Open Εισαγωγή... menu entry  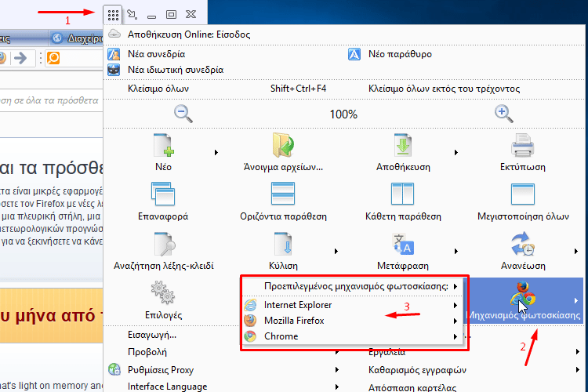(x=152, y=335)
